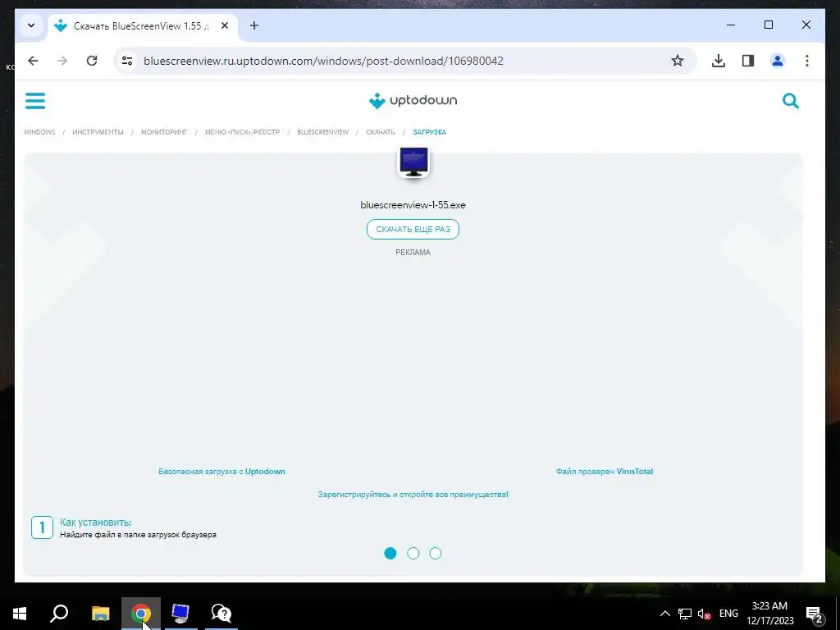Click Файл проверен VirusTotal link
This screenshot has height=630, width=840.
[x=605, y=472]
